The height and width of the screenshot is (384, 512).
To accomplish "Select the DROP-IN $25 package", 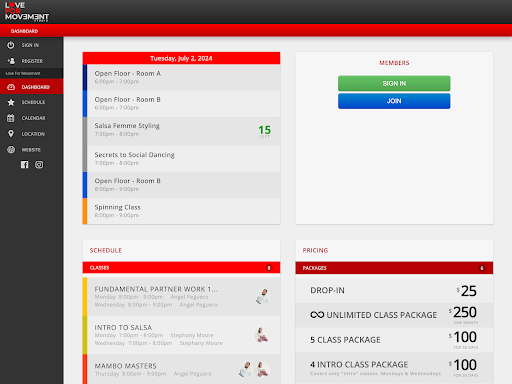I will pyautogui.click(x=394, y=290).
